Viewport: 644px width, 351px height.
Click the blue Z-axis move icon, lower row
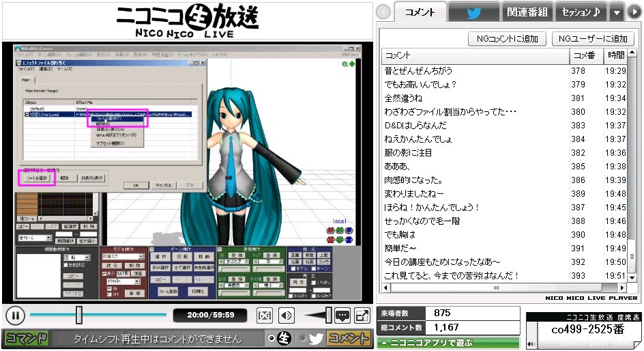[x=349, y=239]
